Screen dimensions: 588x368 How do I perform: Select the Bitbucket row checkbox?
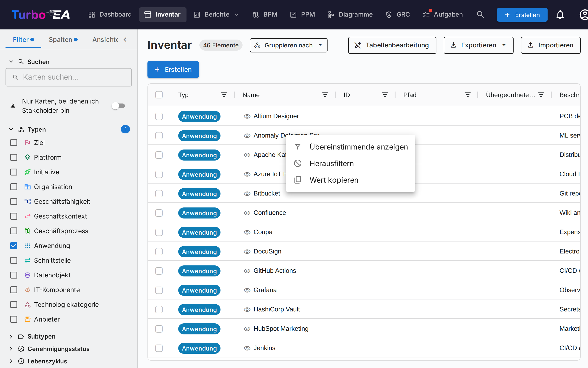click(159, 194)
